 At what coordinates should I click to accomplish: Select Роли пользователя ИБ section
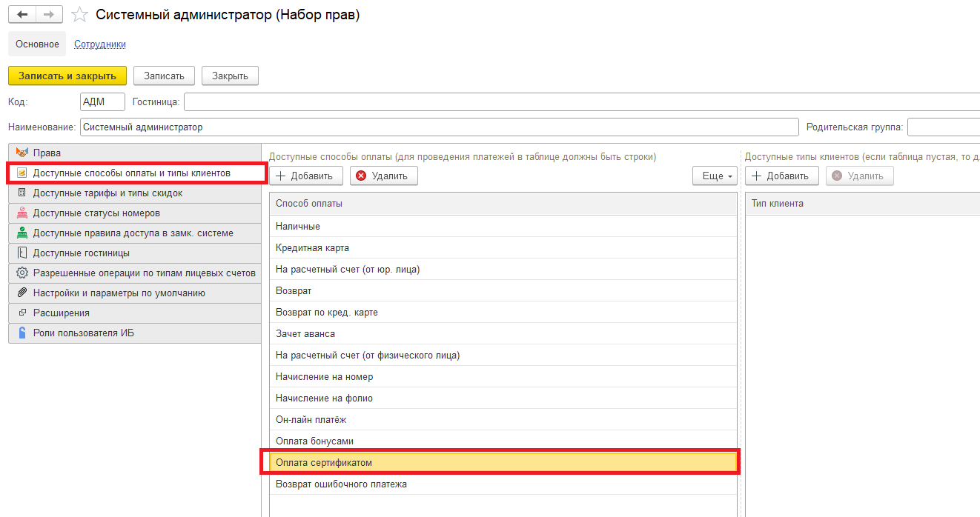(x=135, y=333)
